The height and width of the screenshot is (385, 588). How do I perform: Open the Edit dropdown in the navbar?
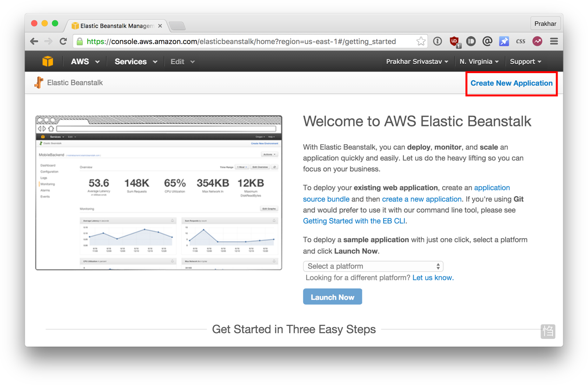(183, 62)
